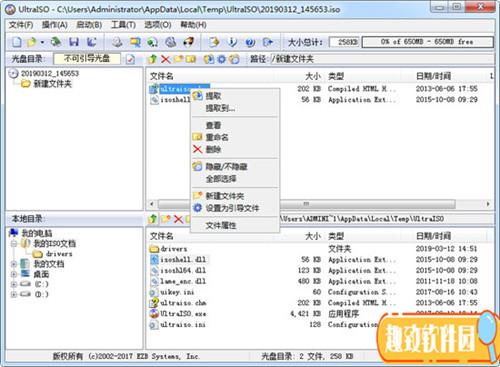Choose 提取到... in the context menu
The height and width of the screenshot is (367, 500).
[220, 108]
